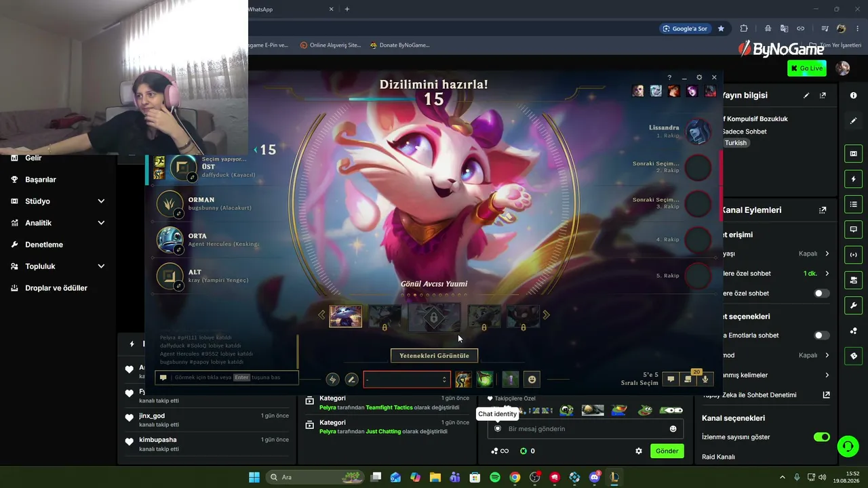Open the Donate ByNoGame bookmark
868x488 pixels.
coord(399,45)
